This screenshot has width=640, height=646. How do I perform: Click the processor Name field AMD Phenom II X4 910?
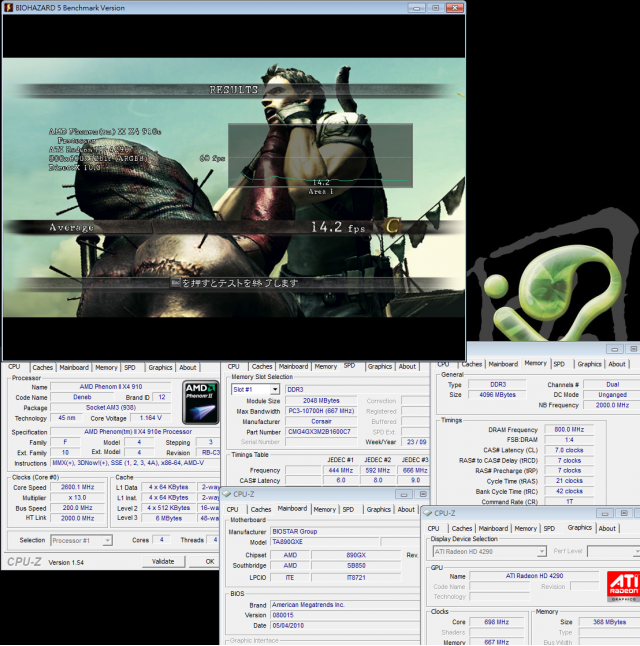click(x=110, y=387)
